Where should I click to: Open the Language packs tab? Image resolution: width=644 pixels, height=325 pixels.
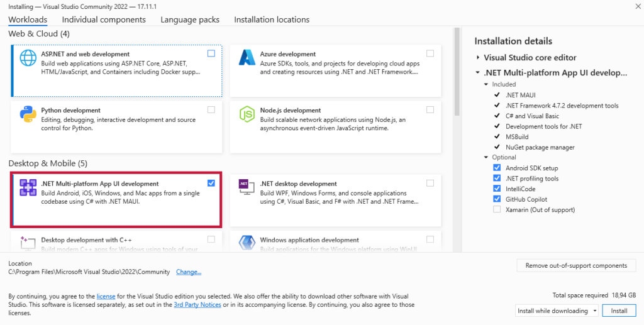[190, 19]
